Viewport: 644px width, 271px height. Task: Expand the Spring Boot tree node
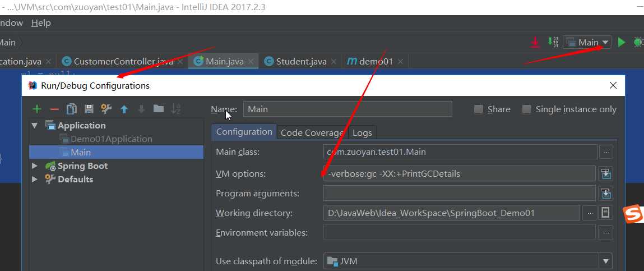click(35, 166)
